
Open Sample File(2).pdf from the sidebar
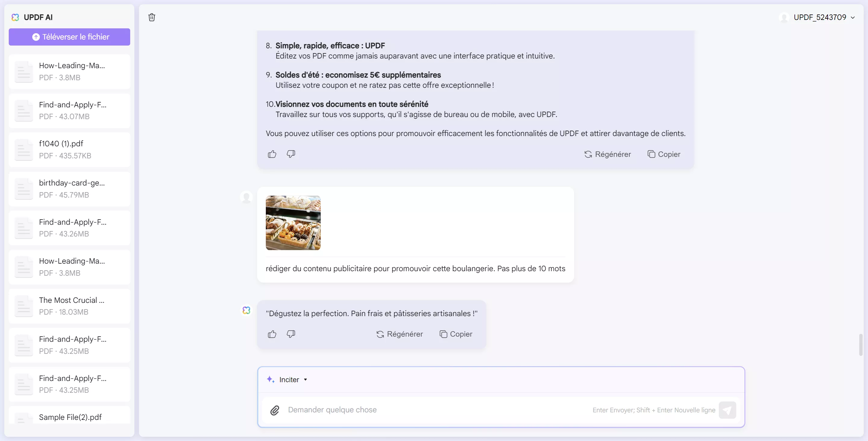tap(70, 417)
